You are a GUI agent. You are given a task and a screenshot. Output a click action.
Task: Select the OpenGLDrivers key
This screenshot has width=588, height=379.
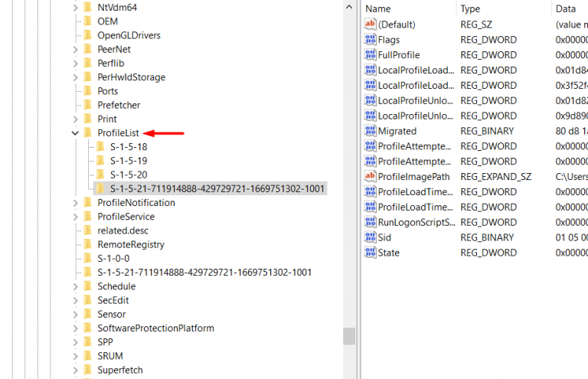[129, 35]
